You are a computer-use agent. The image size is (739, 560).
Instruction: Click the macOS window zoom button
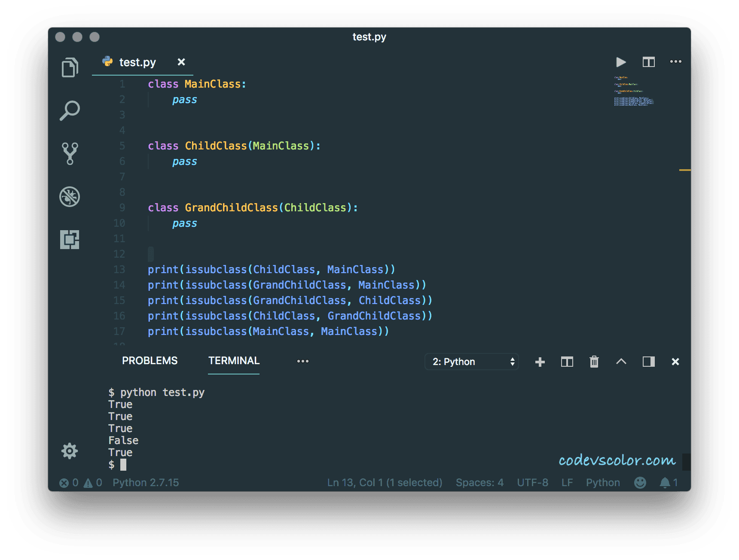[x=95, y=37]
